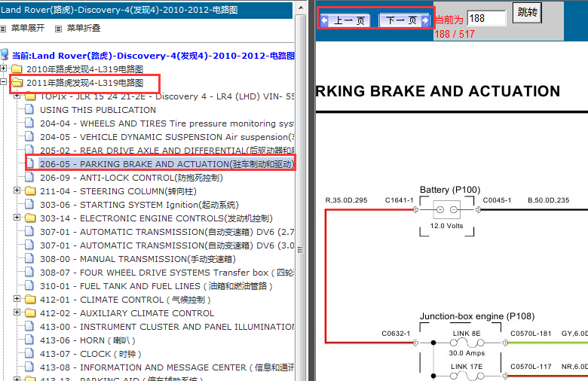
Task: Expand the TOPIx - JLR 15 24 21-2E node
Action: (x=17, y=96)
